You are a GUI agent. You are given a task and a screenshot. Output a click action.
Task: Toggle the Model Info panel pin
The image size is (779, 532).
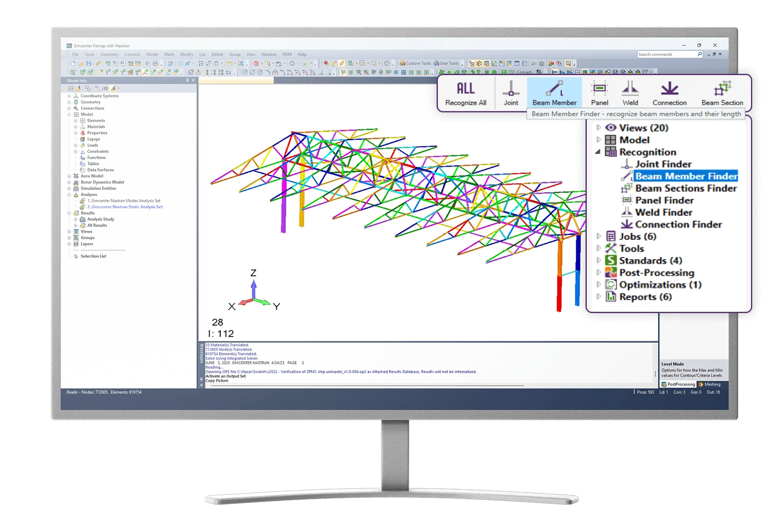click(x=187, y=80)
